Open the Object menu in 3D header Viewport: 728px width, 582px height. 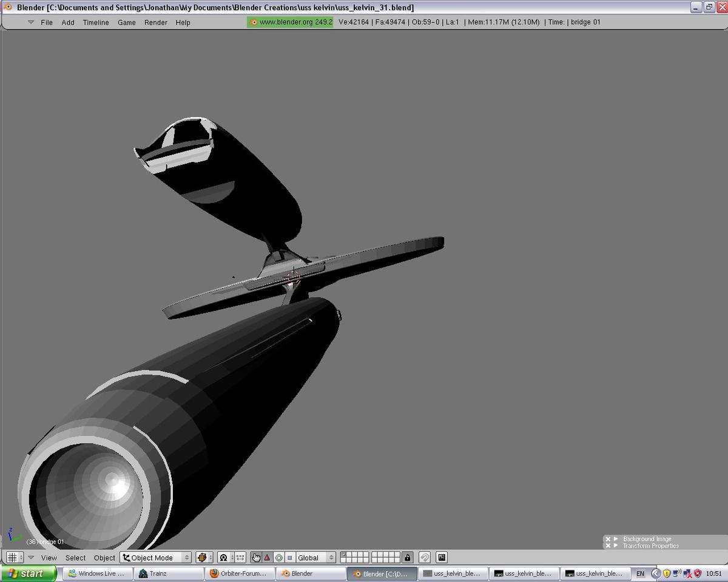coord(104,558)
